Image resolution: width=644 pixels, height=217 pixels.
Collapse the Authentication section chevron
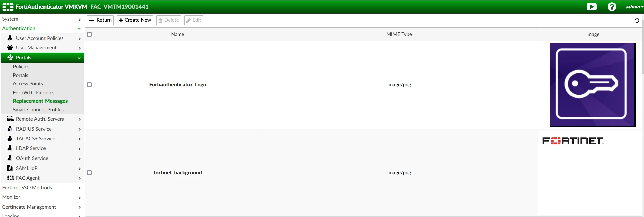click(x=79, y=29)
